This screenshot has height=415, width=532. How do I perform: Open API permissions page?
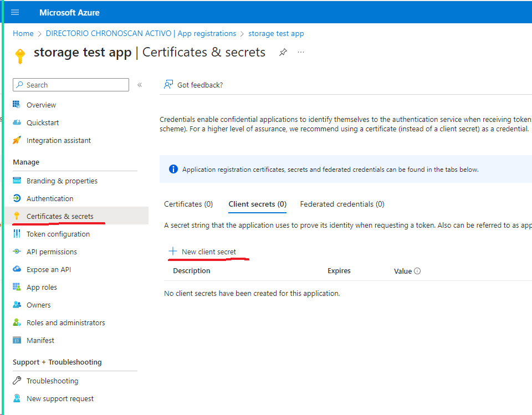coord(52,252)
